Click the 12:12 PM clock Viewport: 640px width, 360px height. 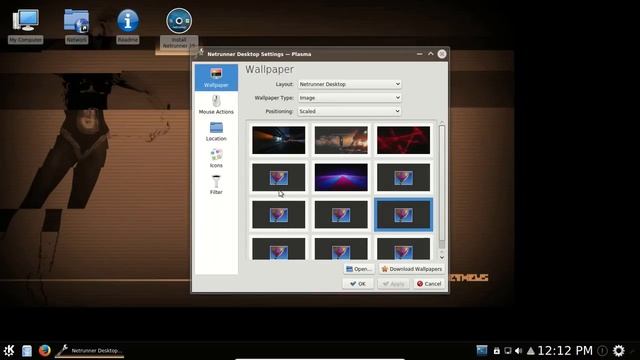click(565, 350)
